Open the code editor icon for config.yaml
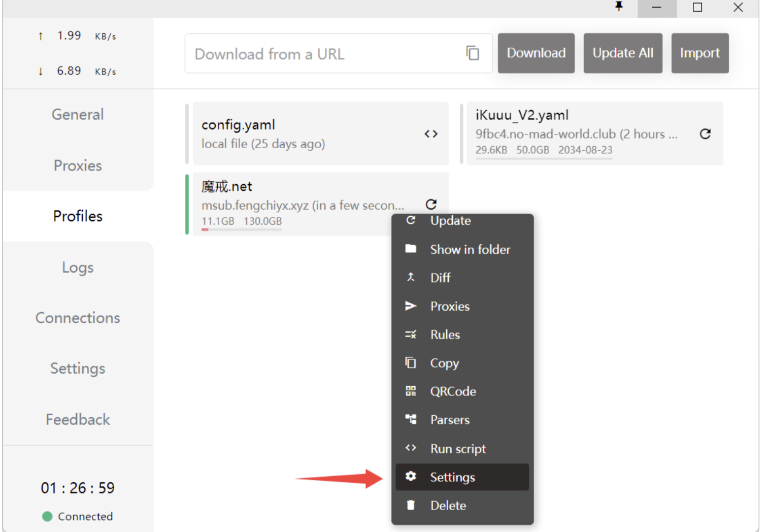768x532 pixels. (431, 134)
